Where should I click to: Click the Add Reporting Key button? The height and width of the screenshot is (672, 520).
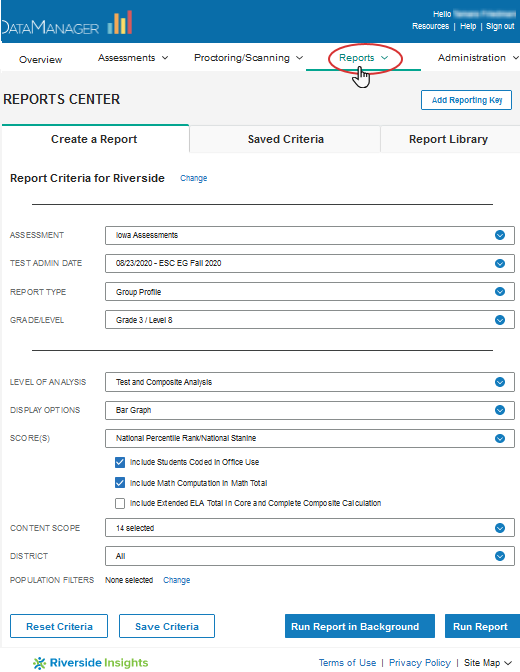[466, 100]
